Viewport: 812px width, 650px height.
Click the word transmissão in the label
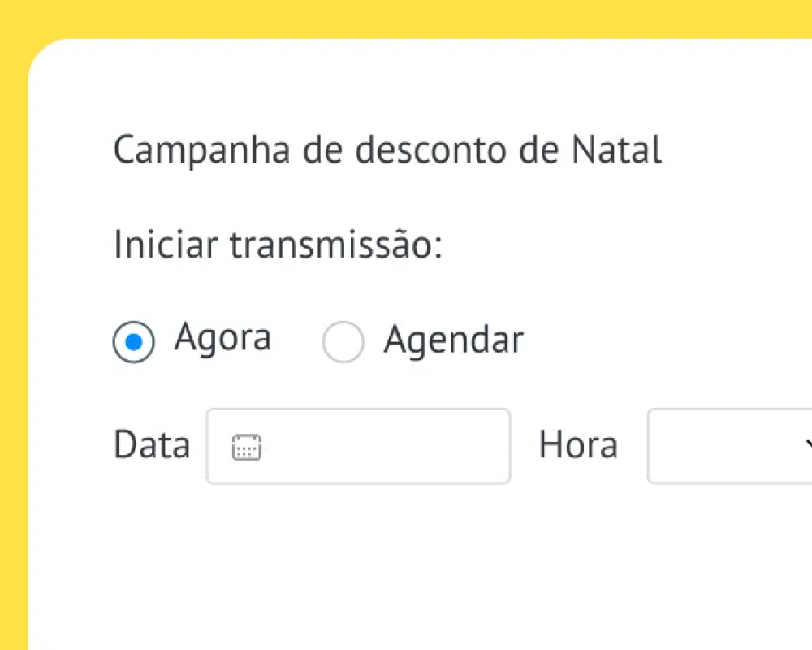click(335, 245)
